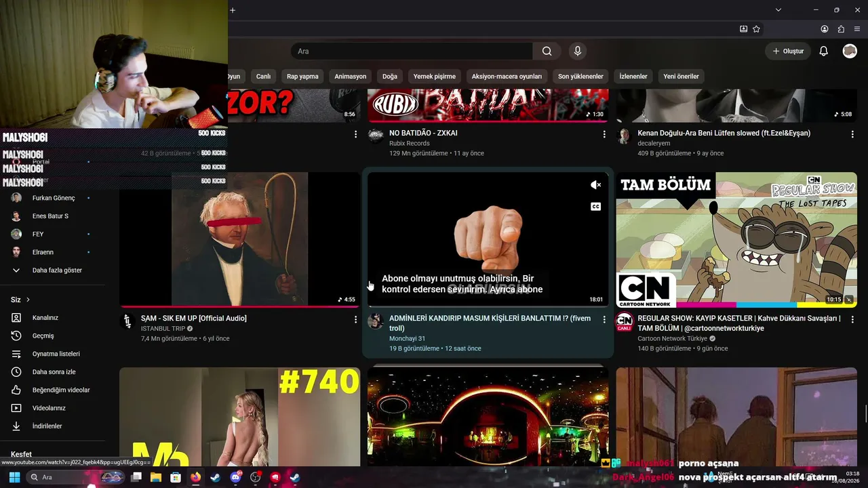Open options for NO BATIDÃO - ZXKAI video
The image size is (868, 488).
[604, 134]
